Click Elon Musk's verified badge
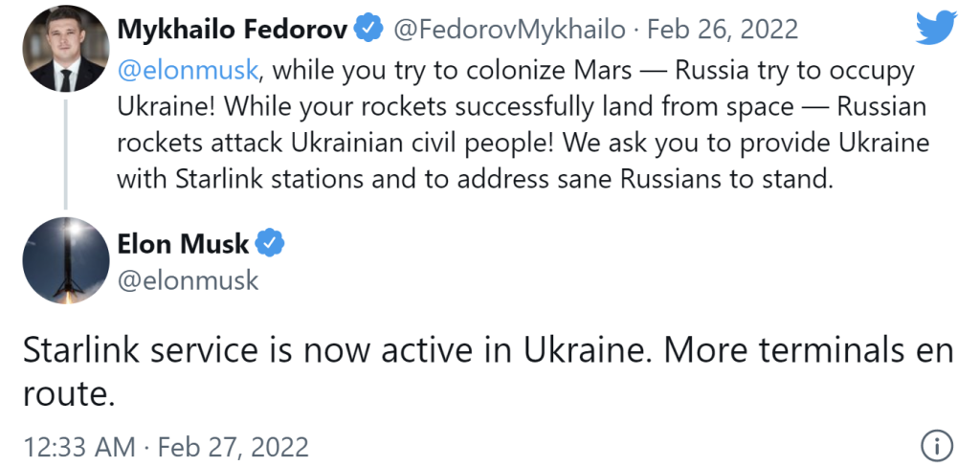 (271, 244)
